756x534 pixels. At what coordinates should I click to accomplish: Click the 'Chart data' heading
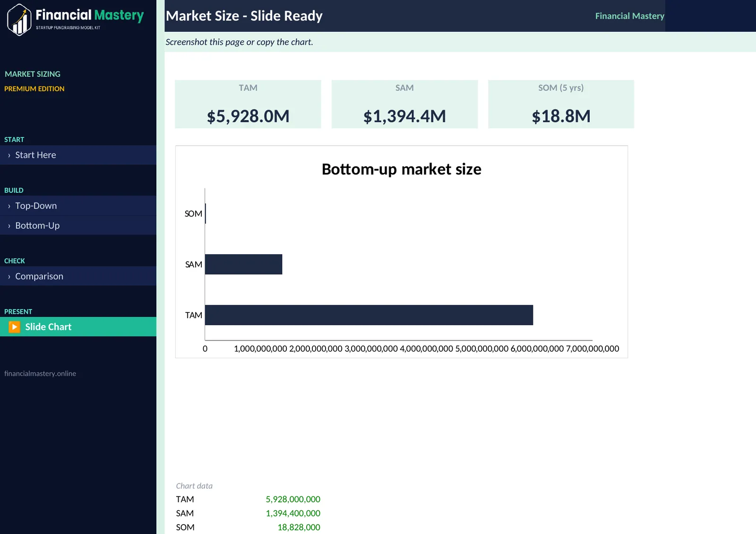(x=194, y=486)
